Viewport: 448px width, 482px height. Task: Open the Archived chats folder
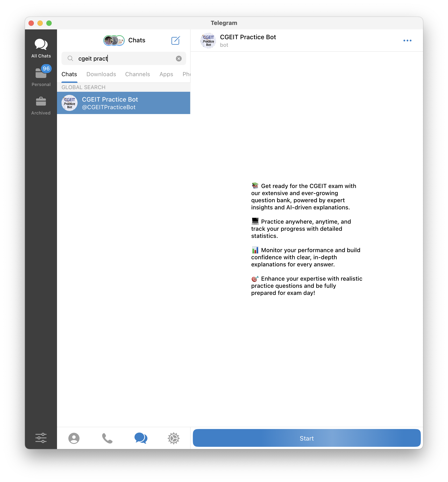(41, 106)
